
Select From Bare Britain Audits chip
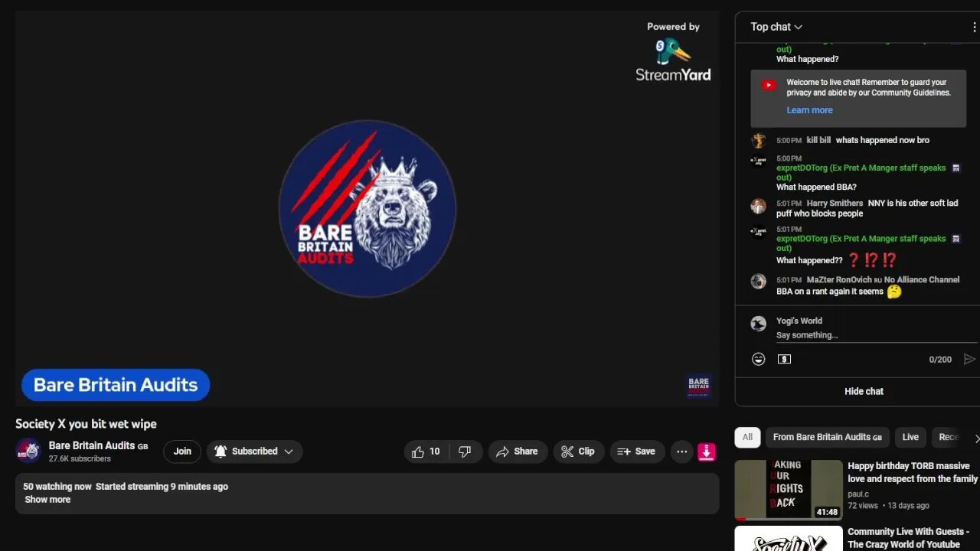[827, 437]
